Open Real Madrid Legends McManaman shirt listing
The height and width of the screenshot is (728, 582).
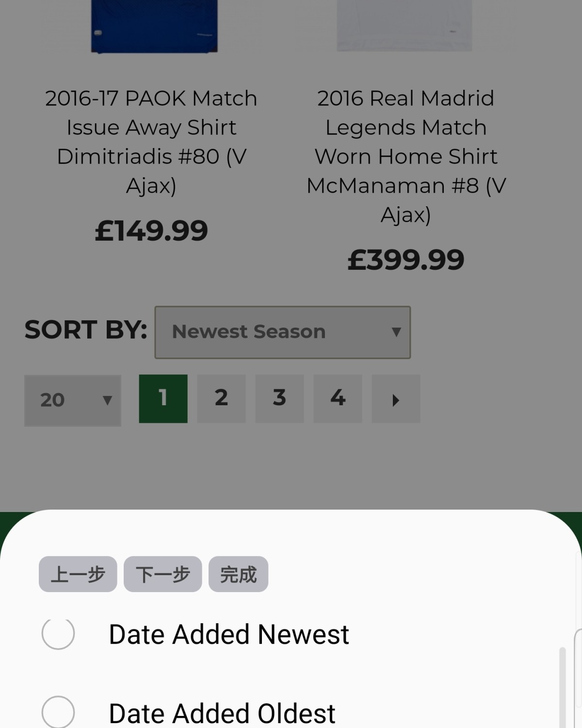click(x=406, y=156)
